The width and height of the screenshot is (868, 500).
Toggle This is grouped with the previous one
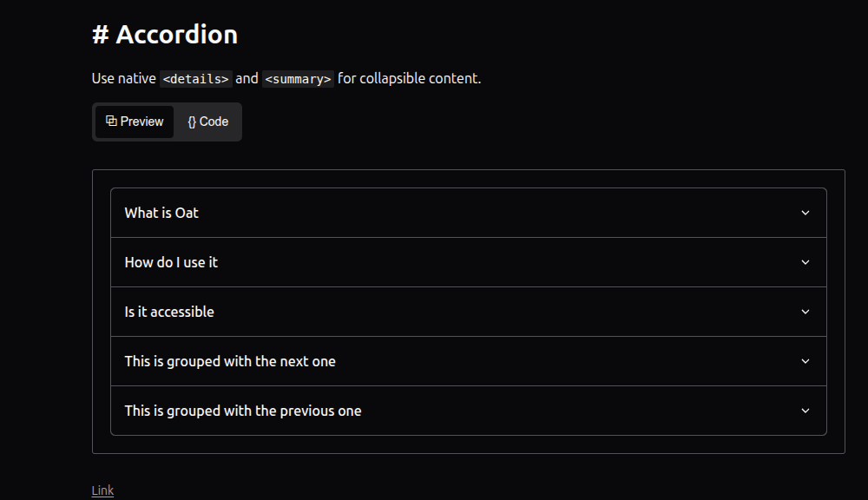pos(243,411)
